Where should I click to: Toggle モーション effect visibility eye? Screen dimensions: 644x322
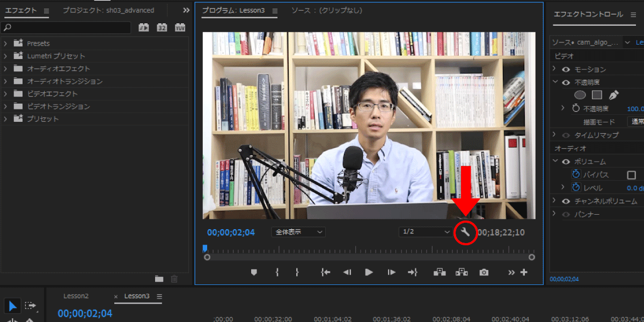(x=566, y=69)
